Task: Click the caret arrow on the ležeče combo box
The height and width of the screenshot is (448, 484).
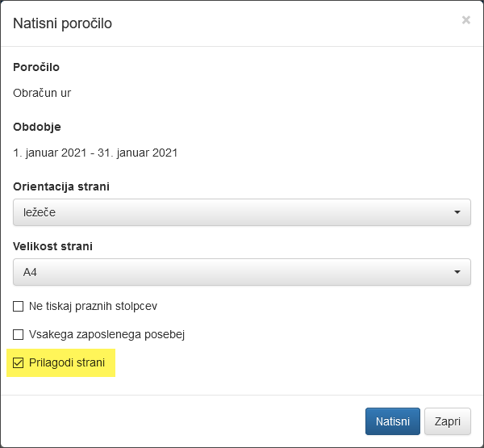Action: tap(457, 212)
